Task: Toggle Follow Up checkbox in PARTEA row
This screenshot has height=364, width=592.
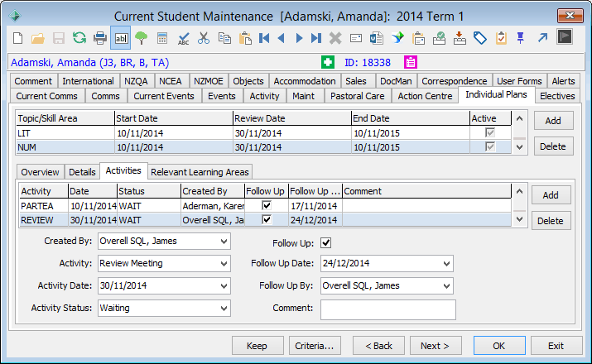Action: pos(267,205)
